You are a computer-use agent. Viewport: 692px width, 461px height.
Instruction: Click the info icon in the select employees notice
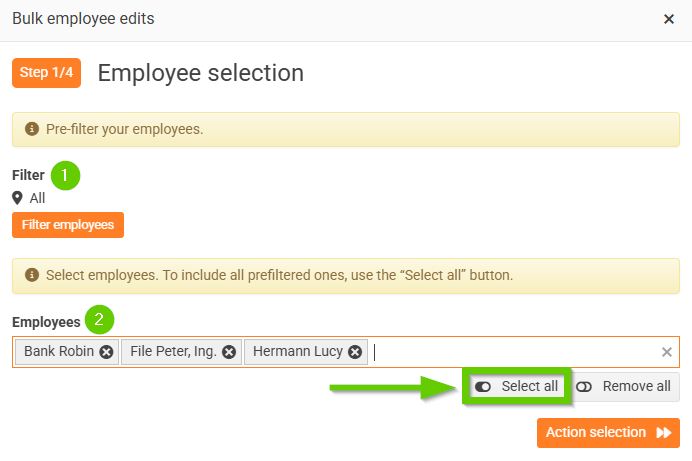point(31,274)
